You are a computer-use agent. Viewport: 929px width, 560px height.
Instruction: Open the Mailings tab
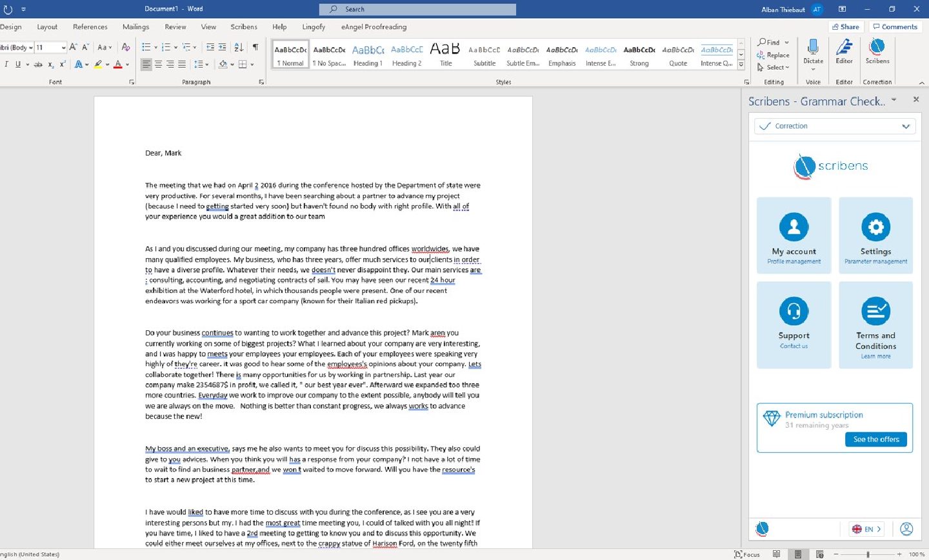136,27
